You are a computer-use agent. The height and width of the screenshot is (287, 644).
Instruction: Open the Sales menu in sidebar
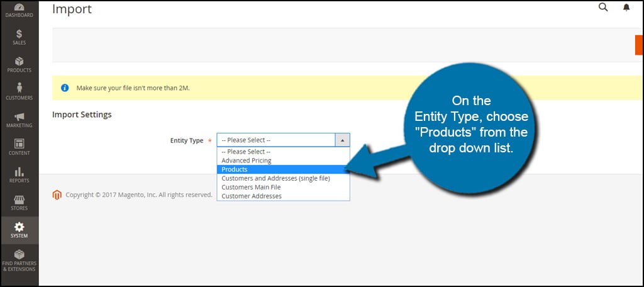(x=19, y=37)
